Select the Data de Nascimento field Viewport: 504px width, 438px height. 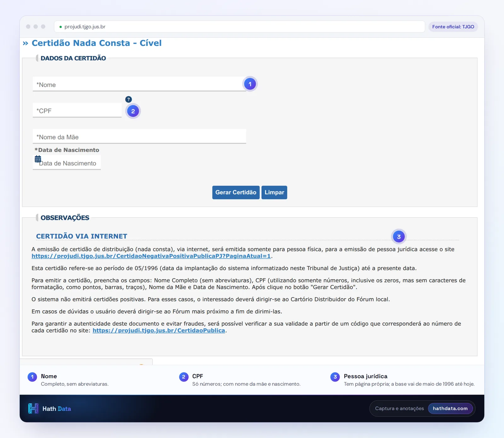67,162
